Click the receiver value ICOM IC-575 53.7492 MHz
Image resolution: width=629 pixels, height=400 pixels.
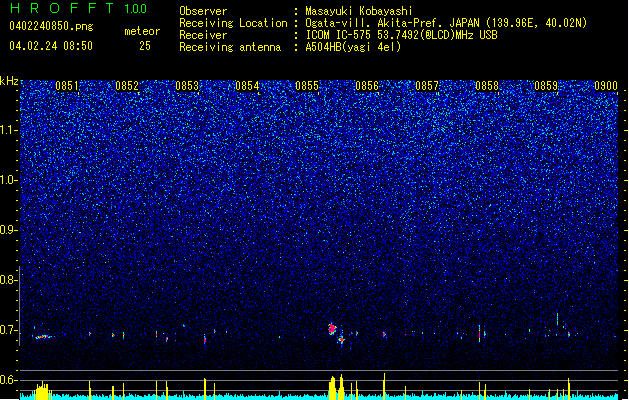pos(401,35)
